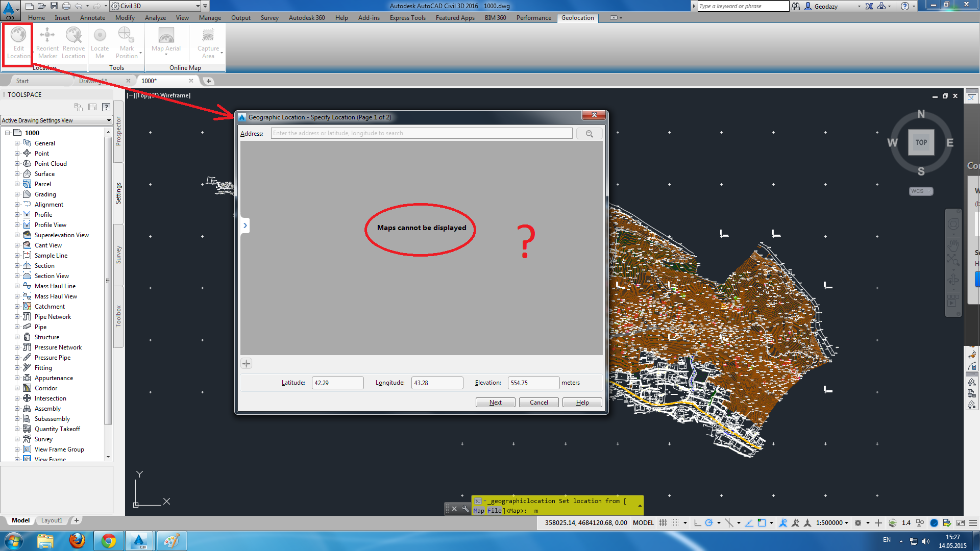Undo the last action with the undo arrow
The image size is (980, 551).
(x=79, y=6)
